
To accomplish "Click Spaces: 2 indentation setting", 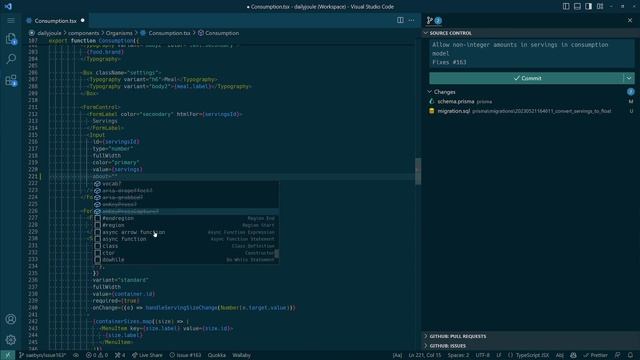I will pos(458,355).
